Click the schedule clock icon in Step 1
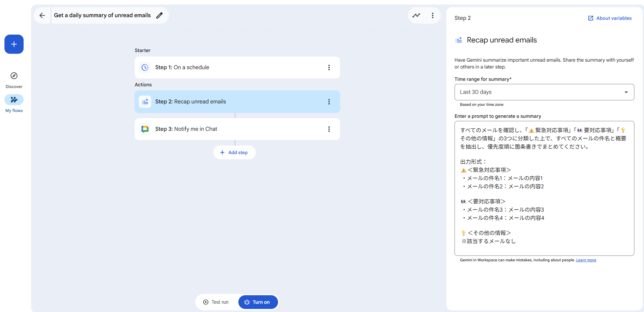The height and width of the screenshot is (312, 644). pos(145,67)
